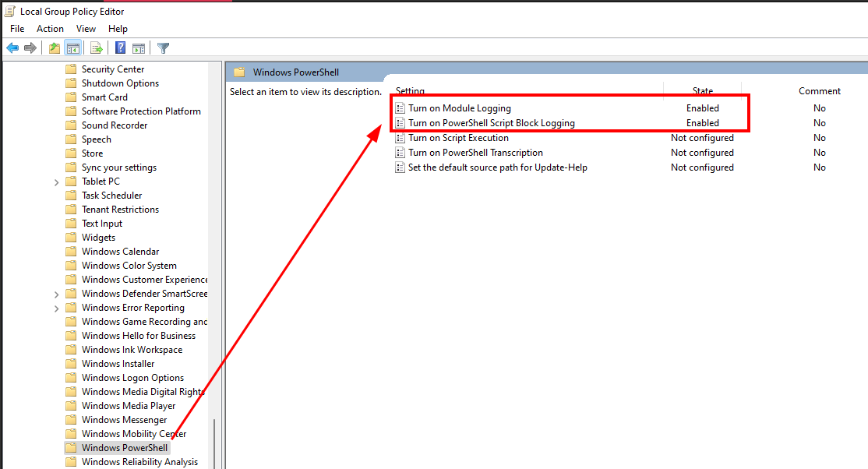Screen dimensions: 868x469
Task: Open the View menu
Action: click(x=86, y=29)
